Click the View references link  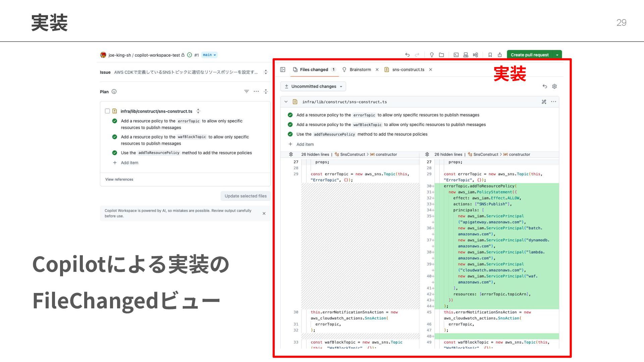coord(119,180)
